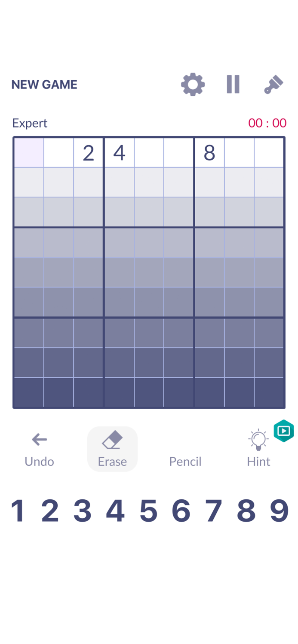Select the cell containing 8
Screen dimensions: 298x644
click(209, 152)
